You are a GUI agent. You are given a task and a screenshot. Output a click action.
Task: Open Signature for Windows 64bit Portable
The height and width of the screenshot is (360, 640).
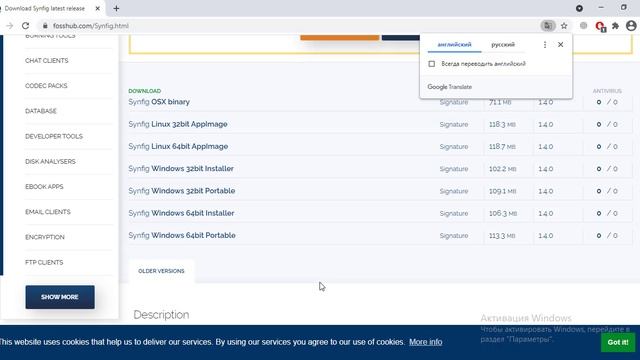(x=454, y=236)
